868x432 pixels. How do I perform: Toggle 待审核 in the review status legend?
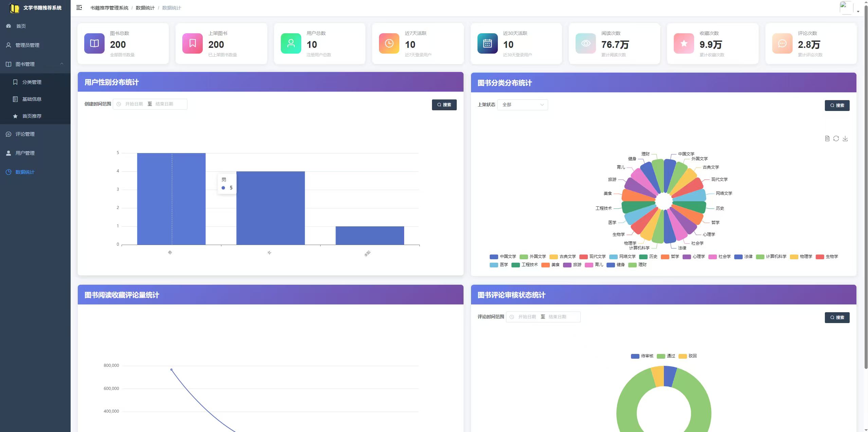click(x=642, y=356)
